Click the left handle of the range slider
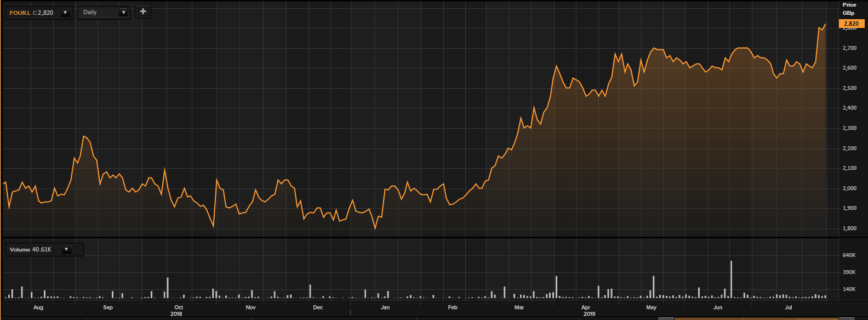 pos(666,318)
